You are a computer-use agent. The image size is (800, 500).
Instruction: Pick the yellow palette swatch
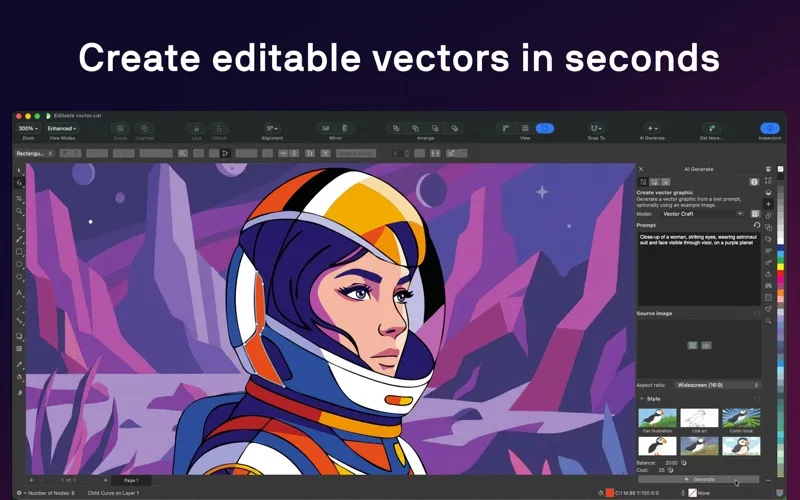click(780, 266)
